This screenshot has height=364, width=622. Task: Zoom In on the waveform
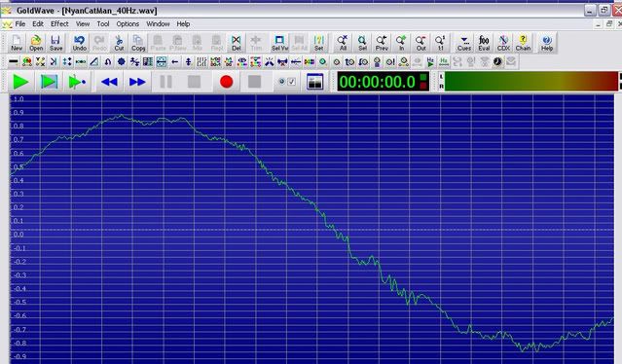(x=401, y=43)
